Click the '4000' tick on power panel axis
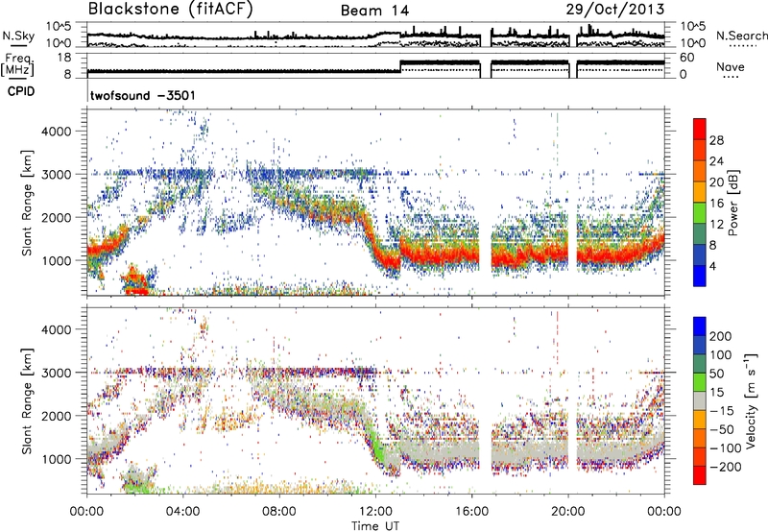768x532 pixels. (56, 132)
